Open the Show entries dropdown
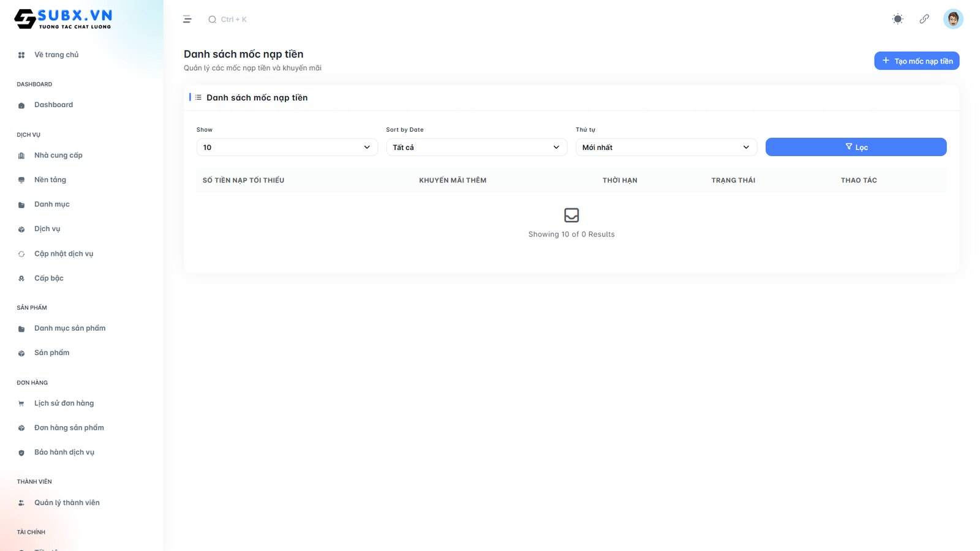This screenshot has height=551, width=980. tap(287, 148)
